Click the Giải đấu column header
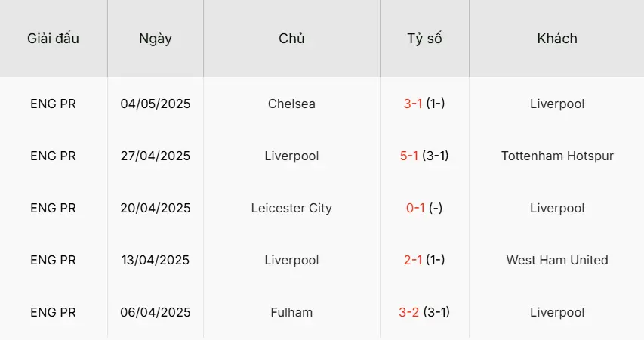The height and width of the screenshot is (340, 644). [x=53, y=39]
